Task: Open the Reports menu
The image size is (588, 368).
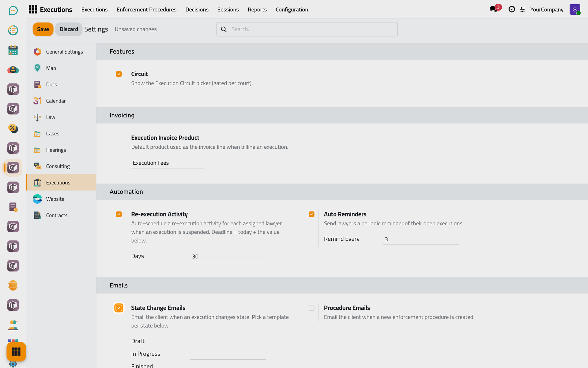Action: (x=257, y=10)
